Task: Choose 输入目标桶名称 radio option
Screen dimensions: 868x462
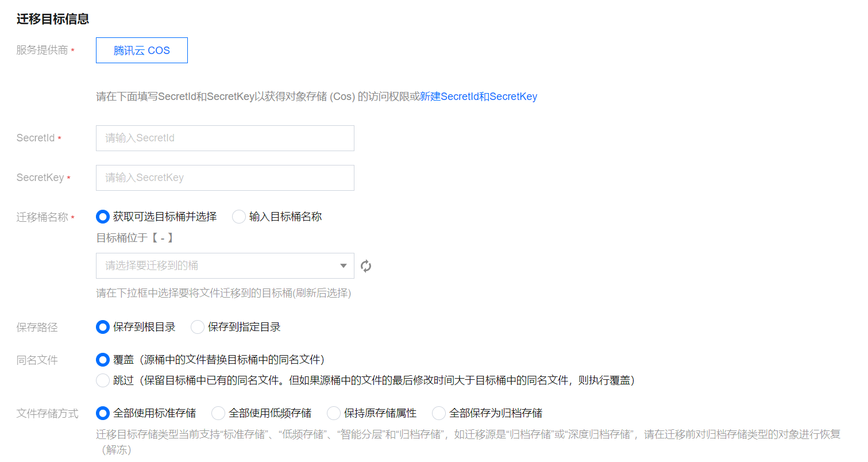Action: tap(239, 217)
